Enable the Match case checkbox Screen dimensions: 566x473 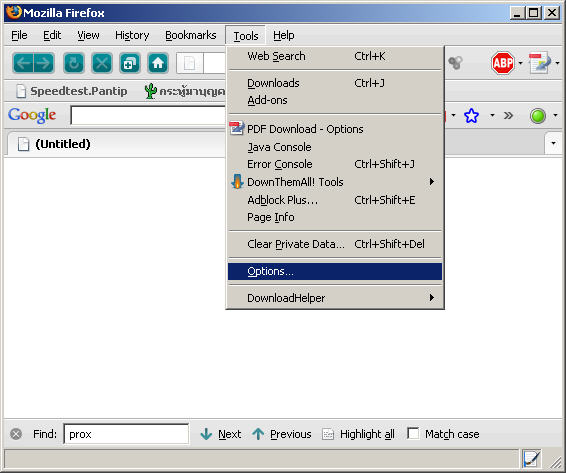[413, 433]
